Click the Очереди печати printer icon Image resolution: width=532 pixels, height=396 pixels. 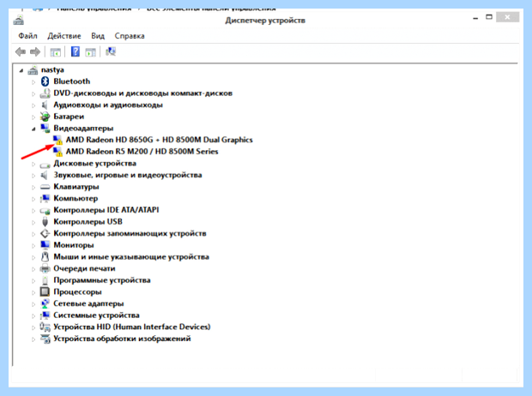point(45,268)
